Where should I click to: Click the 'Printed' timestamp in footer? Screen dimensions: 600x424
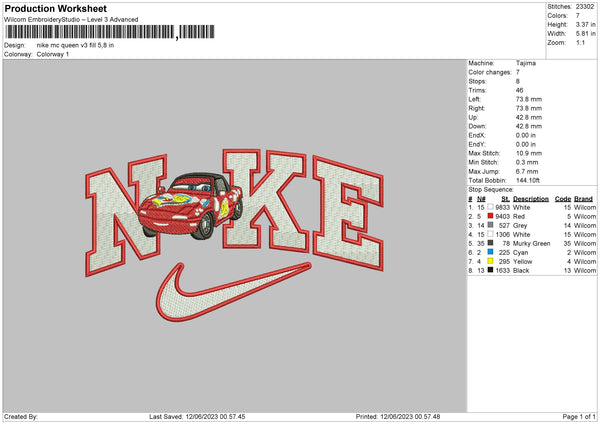(x=398, y=417)
